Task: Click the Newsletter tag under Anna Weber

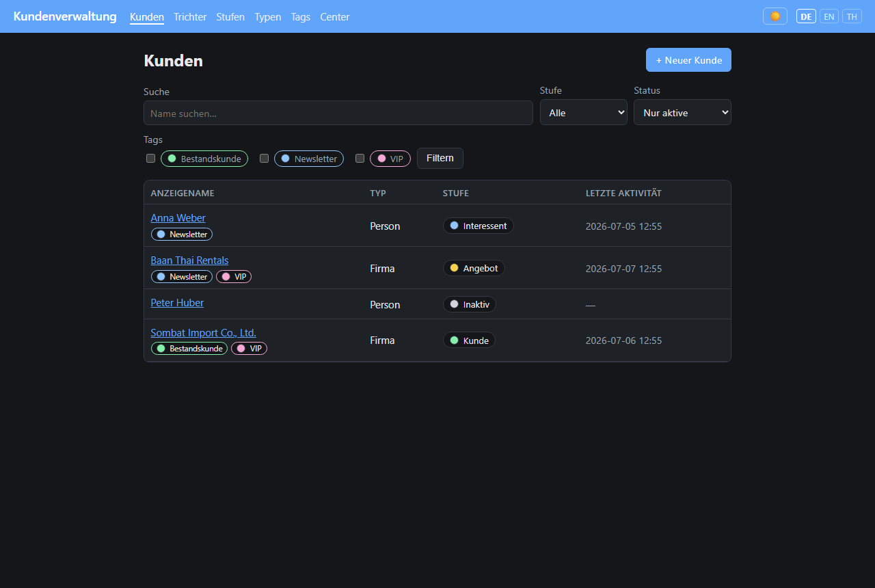Action: click(x=182, y=235)
